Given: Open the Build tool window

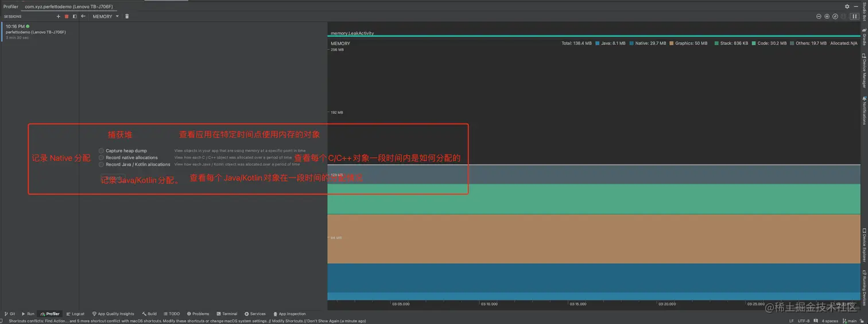Looking at the screenshot, I should tap(149, 314).
